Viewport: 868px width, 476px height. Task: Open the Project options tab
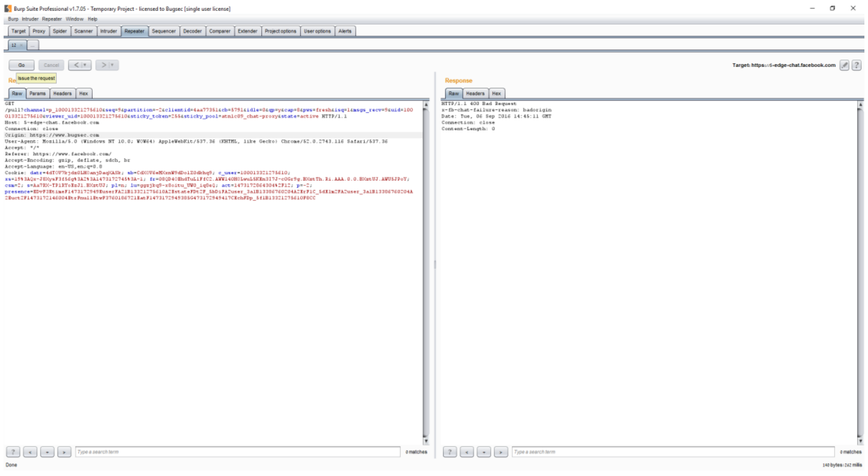(282, 31)
